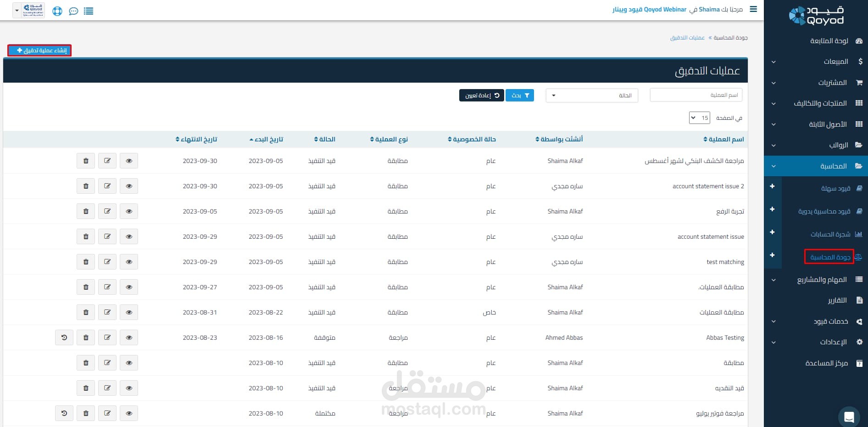View the 'account statement issue 2' row
Screen dimensions: 868x427
129,186
